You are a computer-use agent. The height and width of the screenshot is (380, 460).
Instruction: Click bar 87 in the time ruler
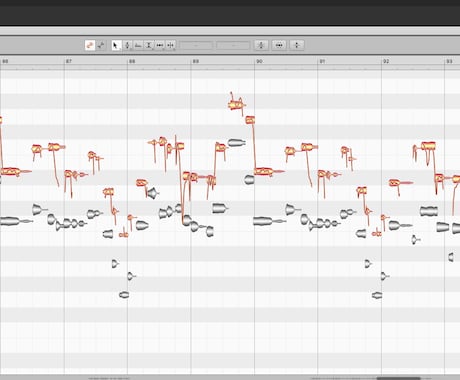pos(69,61)
